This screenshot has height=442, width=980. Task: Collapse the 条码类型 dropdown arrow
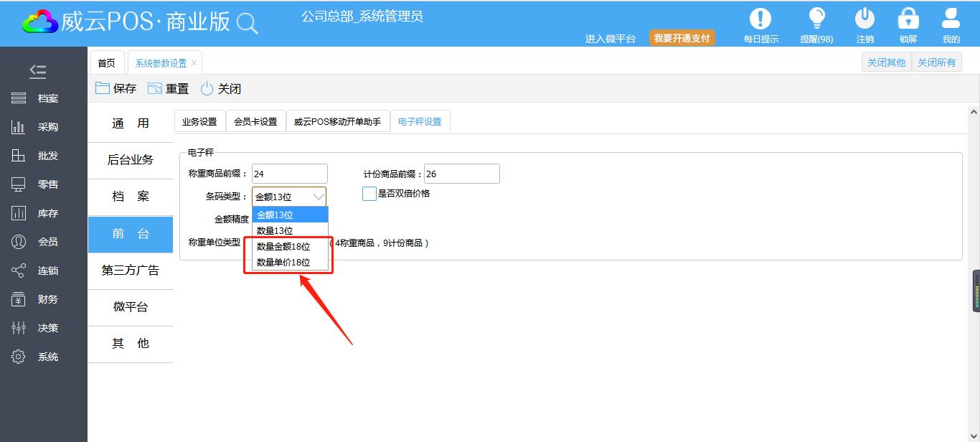319,197
